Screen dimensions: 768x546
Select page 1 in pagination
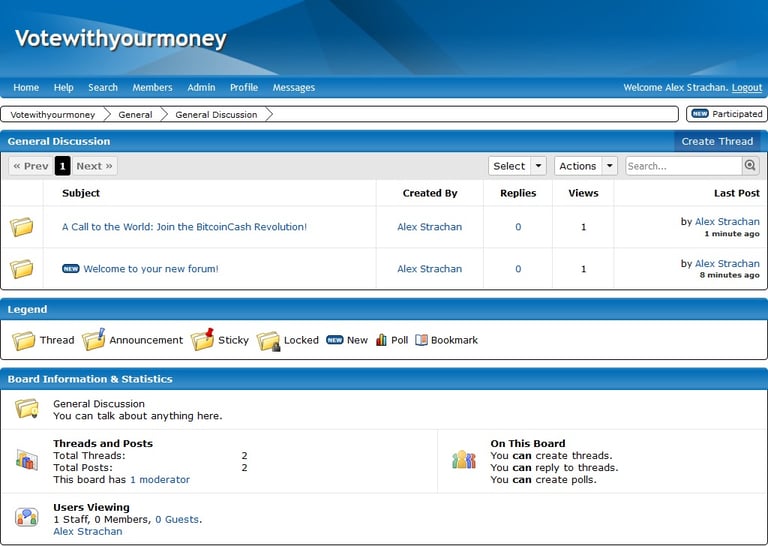pyautogui.click(x=63, y=166)
